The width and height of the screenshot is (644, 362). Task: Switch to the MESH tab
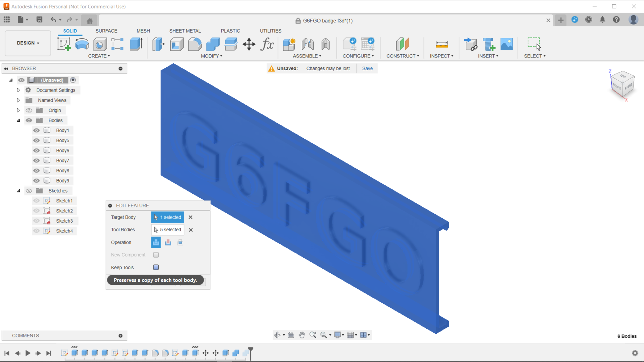point(143,31)
